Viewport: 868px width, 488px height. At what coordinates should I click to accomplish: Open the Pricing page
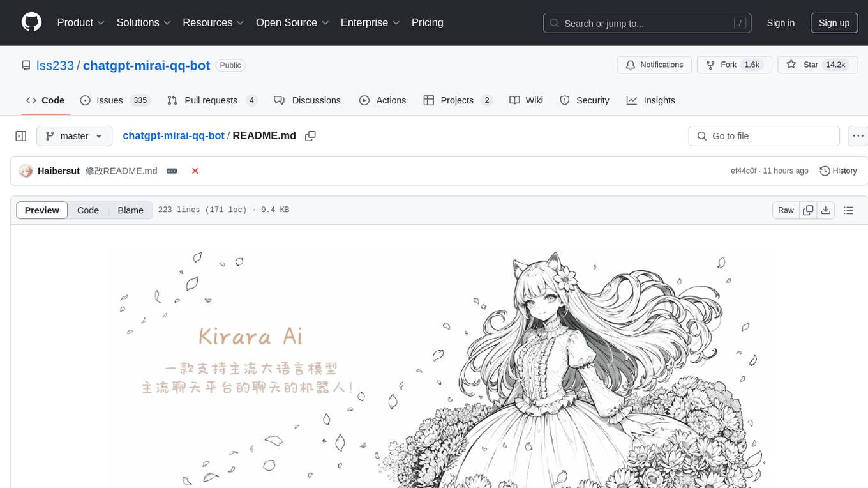(x=428, y=22)
